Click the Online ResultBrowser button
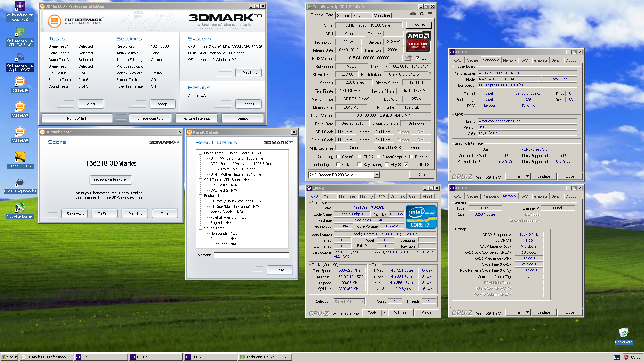This screenshot has height=362, width=644. [x=111, y=180]
